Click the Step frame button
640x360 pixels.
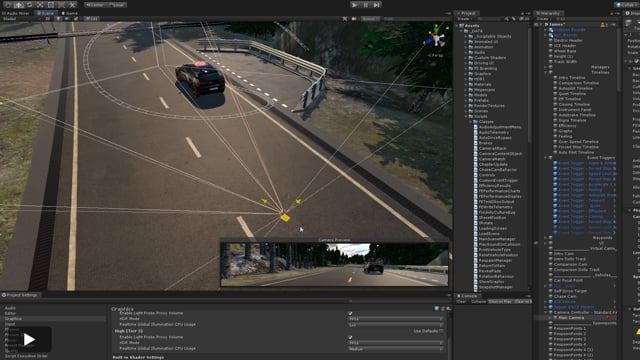coord(377,5)
